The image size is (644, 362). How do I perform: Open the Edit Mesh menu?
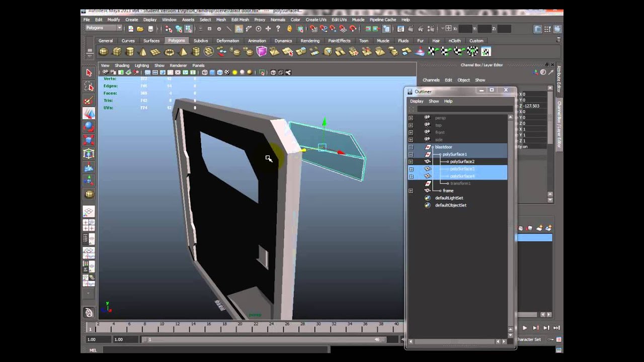coord(240,20)
